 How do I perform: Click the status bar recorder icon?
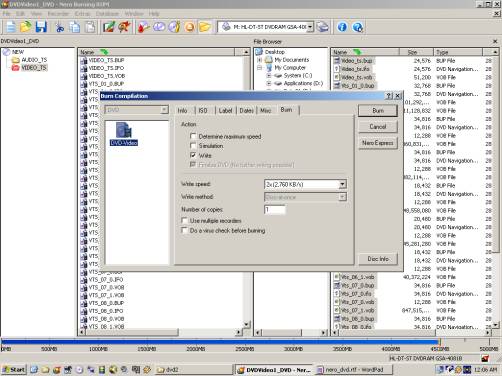(485, 358)
